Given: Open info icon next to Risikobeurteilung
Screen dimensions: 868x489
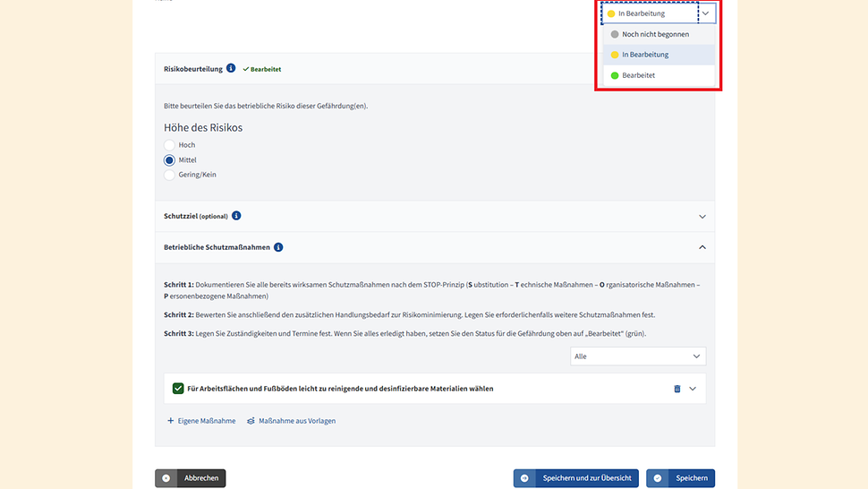Looking at the screenshot, I should pos(231,68).
